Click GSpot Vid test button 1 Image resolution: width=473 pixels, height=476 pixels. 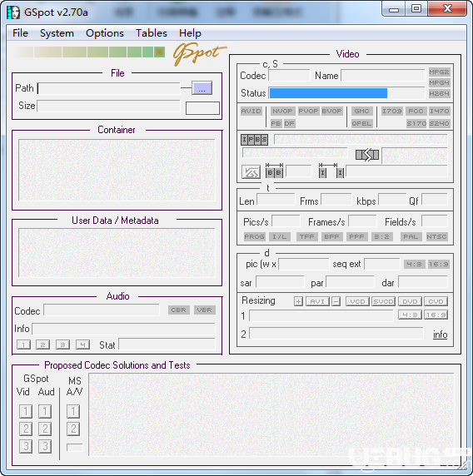click(26, 412)
